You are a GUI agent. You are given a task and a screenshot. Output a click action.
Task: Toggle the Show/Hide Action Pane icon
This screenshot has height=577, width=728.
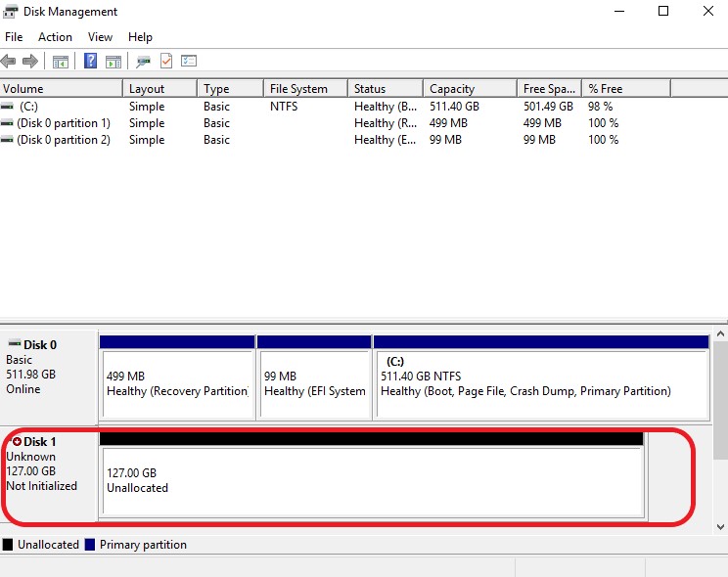(x=114, y=62)
